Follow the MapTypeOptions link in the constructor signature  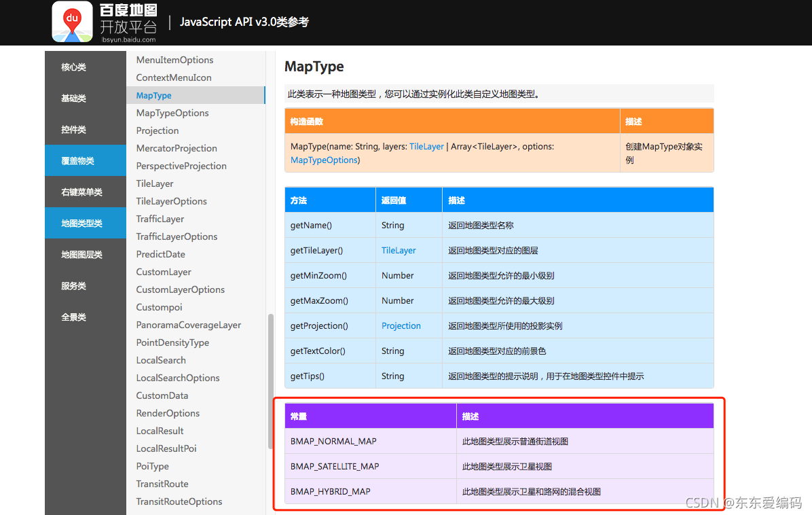[x=324, y=160]
